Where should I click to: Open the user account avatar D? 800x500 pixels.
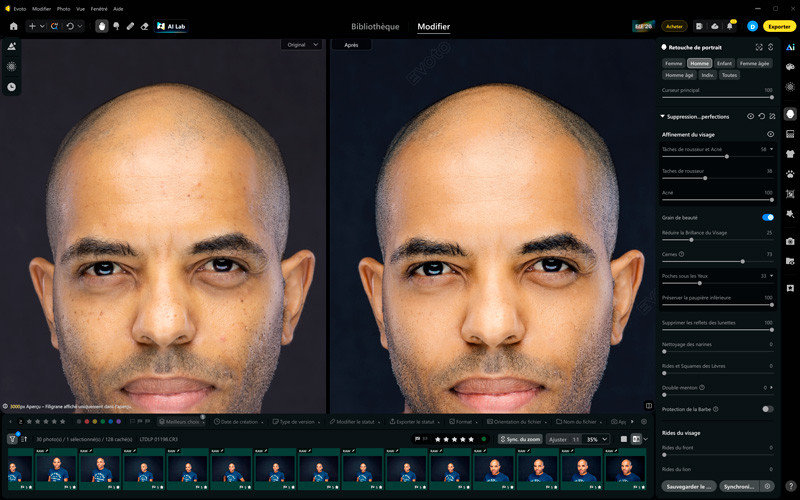click(752, 27)
